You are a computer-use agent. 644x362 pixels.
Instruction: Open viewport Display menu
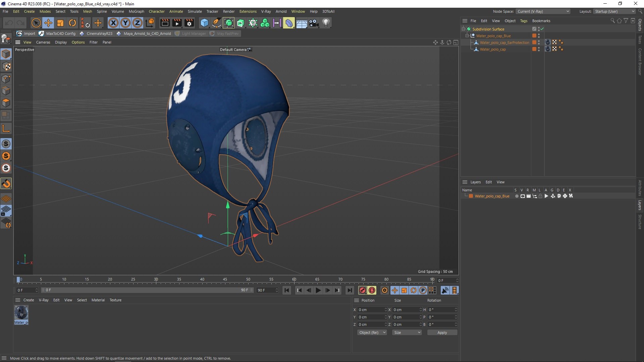[x=61, y=42]
